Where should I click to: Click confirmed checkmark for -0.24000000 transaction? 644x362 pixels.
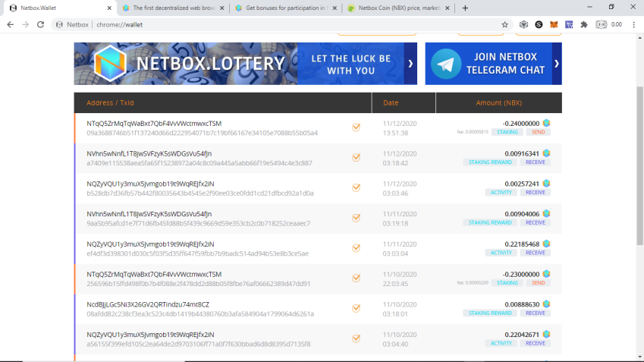pyautogui.click(x=356, y=127)
